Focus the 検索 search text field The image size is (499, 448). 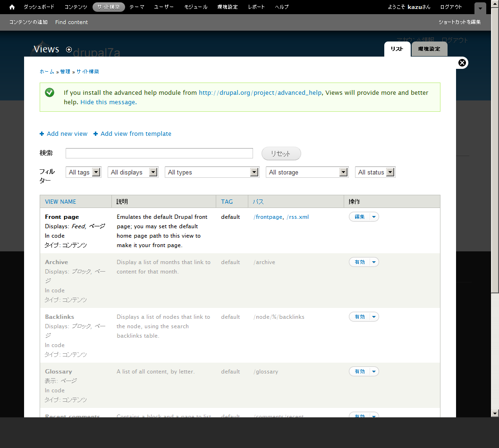pos(159,153)
